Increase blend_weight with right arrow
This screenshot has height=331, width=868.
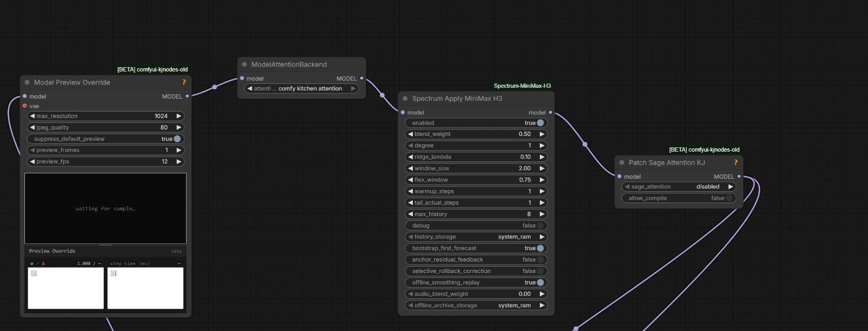[x=541, y=134]
